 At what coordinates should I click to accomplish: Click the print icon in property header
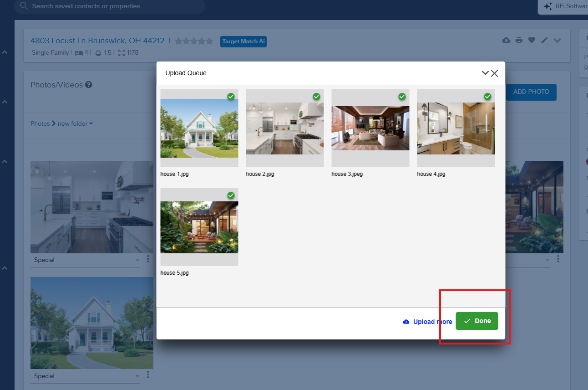[x=519, y=41]
